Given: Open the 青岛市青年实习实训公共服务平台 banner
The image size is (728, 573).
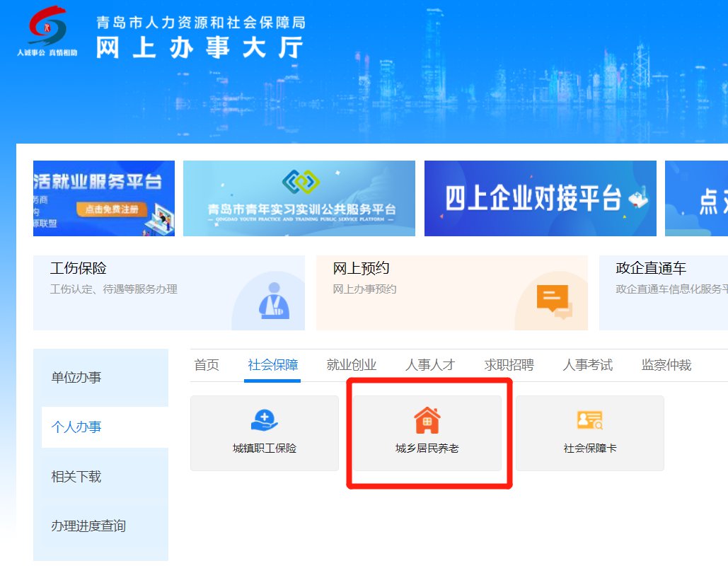Looking at the screenshot, I should pos(299,198).
